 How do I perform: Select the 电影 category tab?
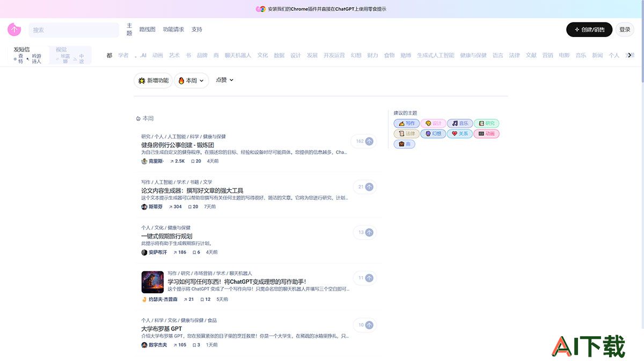[564, 55]
